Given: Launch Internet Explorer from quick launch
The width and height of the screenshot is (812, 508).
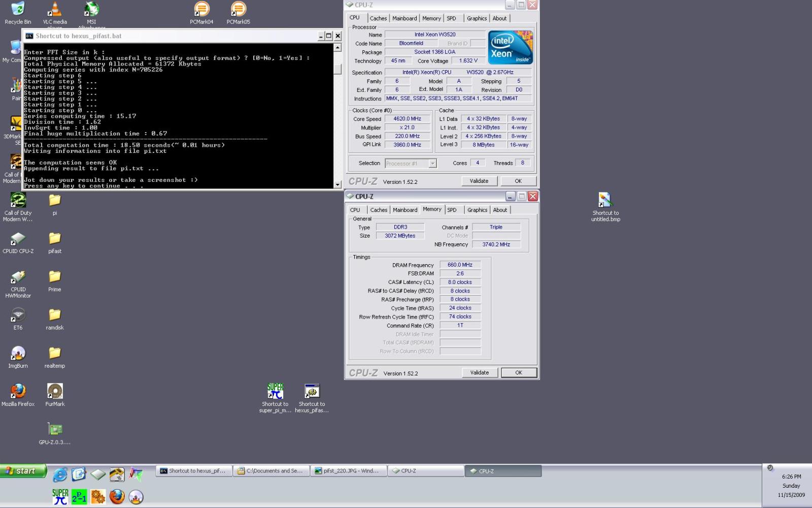Looking at the screenshot, I should coord(60,474).
